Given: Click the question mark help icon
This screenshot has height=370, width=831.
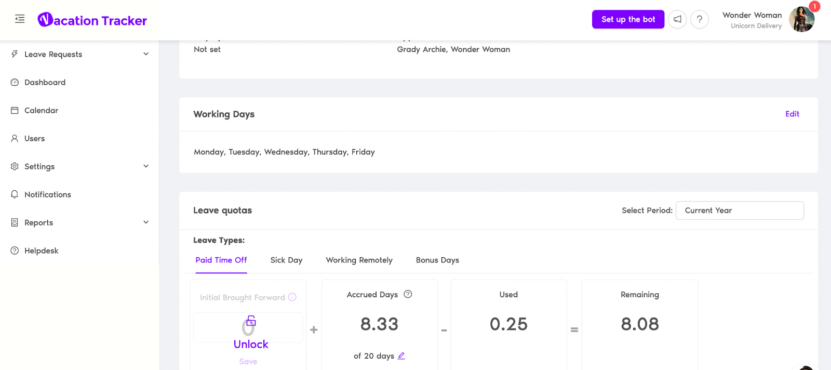Looking at the screenshot, I should click(700, 20).
